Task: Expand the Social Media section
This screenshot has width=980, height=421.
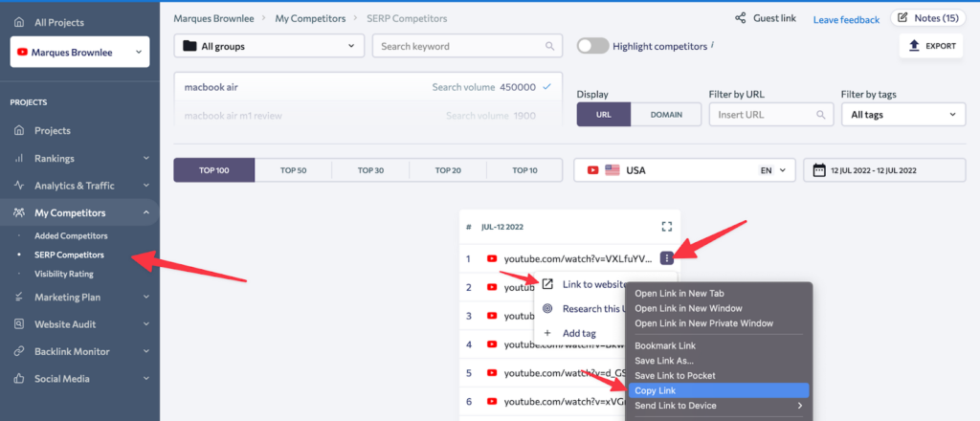Action: click(x=146, y=379)
